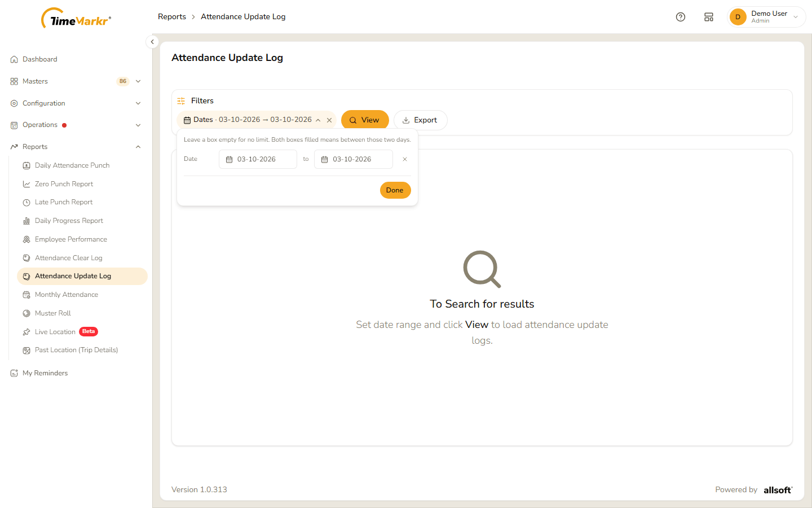Click the start date input 03-10-2026
Image resolution: width=812 pixels, height=508 pixels.
(x=258, y=159)
